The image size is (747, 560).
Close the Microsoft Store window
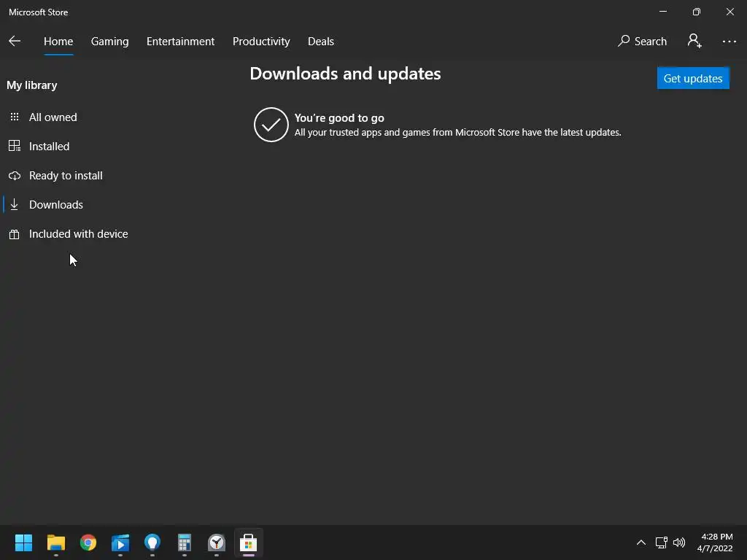pos(729,12)
